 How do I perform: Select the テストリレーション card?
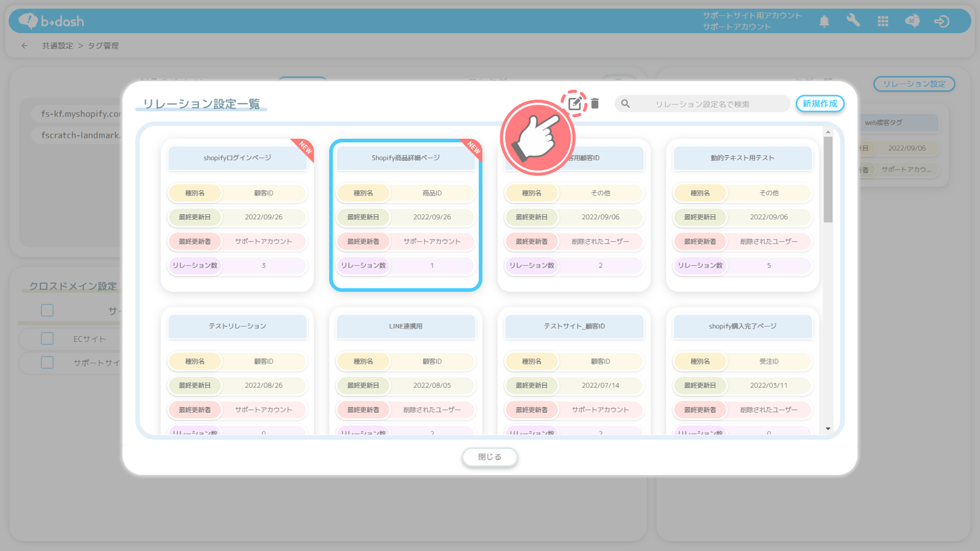pyautogui.click(x=237, y=371)
